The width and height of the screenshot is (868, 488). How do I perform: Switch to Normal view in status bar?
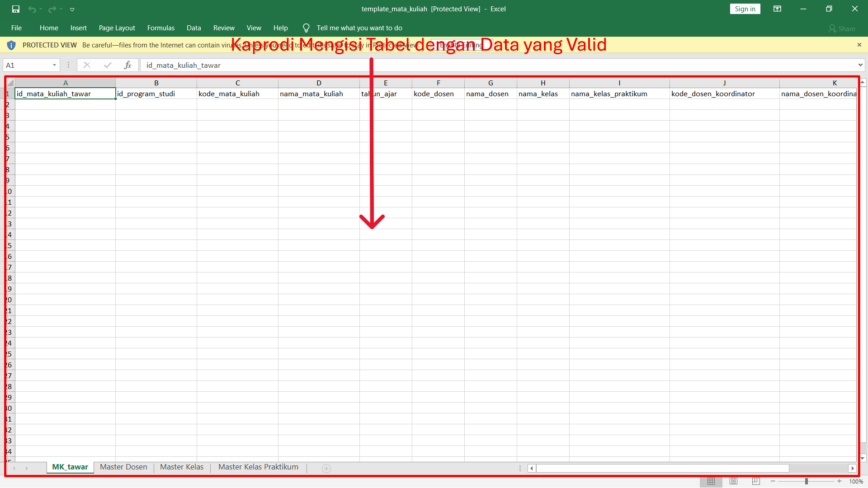[711, 481]
